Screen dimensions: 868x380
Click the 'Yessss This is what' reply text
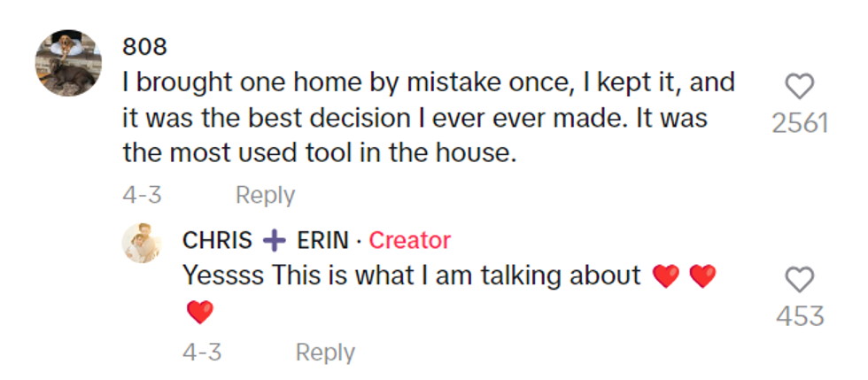coord(411,275)
